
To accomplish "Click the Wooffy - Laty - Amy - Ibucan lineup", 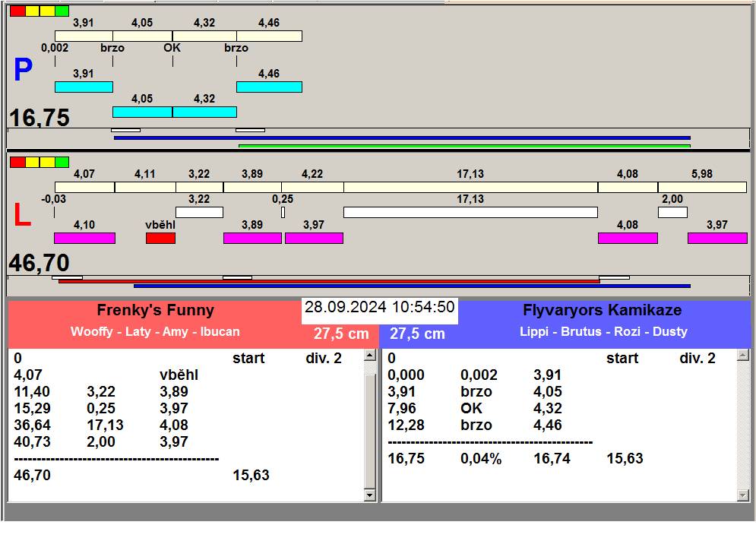I will coord(155,332).
